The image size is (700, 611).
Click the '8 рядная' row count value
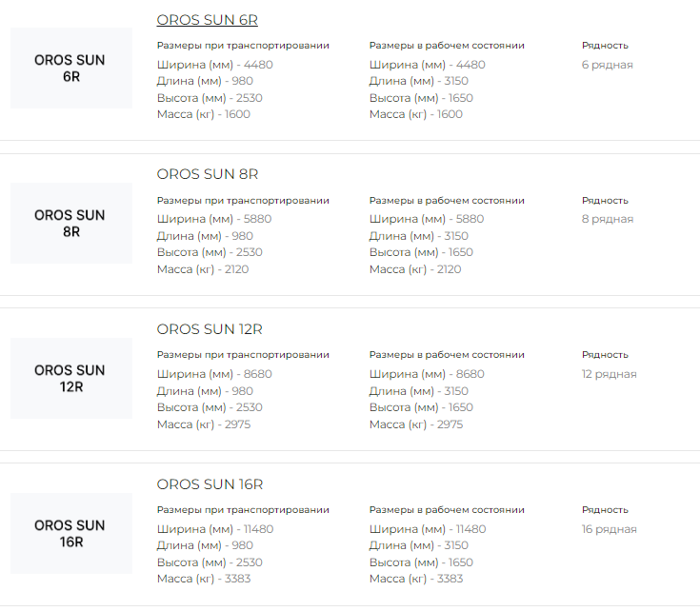[x=607, y=219]
